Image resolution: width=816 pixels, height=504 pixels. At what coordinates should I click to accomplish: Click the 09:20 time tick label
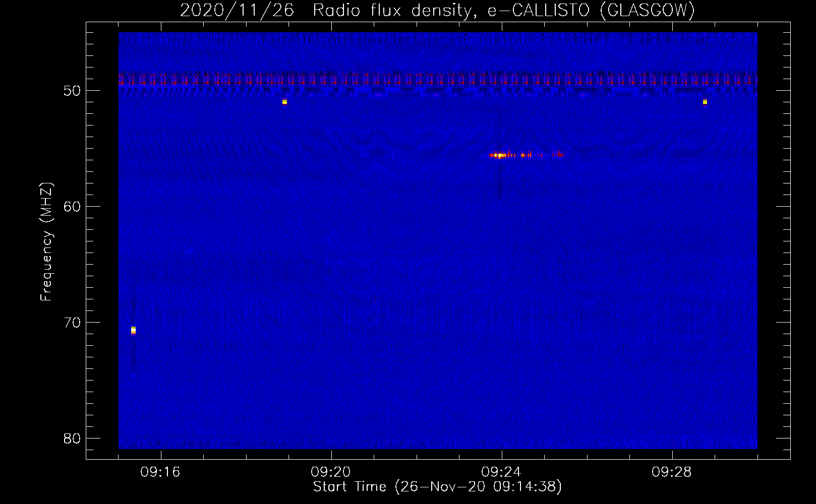pos(331,472)
